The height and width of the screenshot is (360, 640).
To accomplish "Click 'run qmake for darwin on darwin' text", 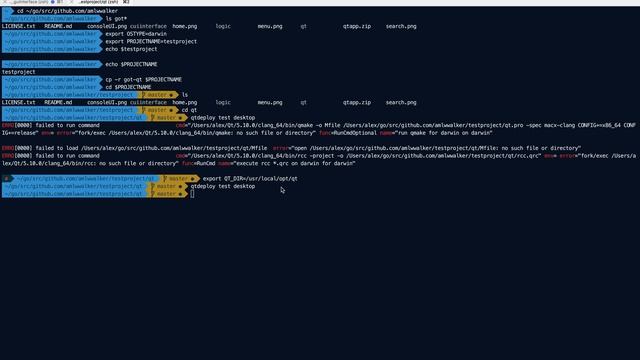I will point(442,133).
